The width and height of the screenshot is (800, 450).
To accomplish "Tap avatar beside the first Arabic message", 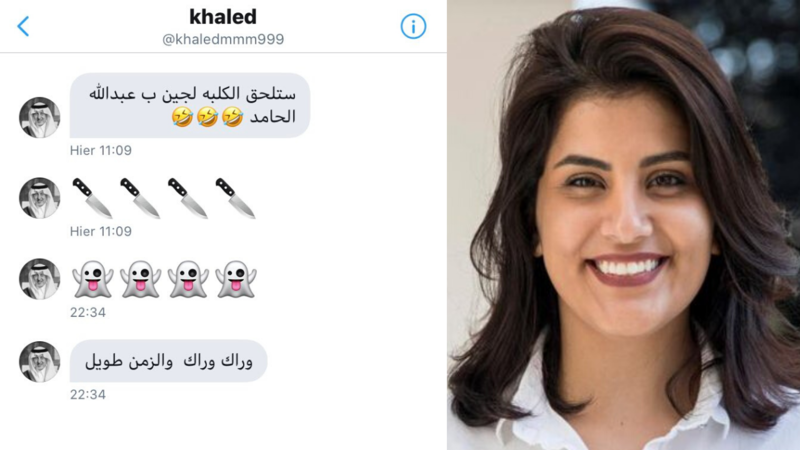I will (x=40, y=117).
